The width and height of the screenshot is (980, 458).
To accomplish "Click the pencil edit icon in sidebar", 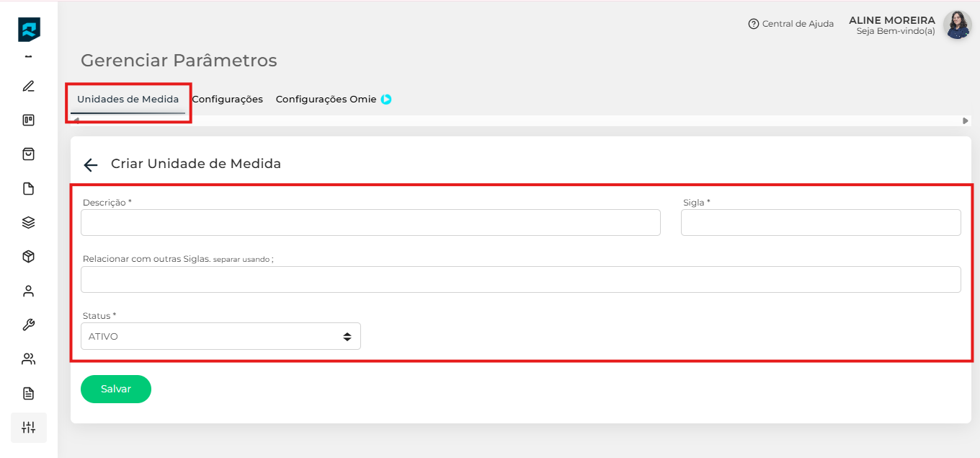I will 28,87.
